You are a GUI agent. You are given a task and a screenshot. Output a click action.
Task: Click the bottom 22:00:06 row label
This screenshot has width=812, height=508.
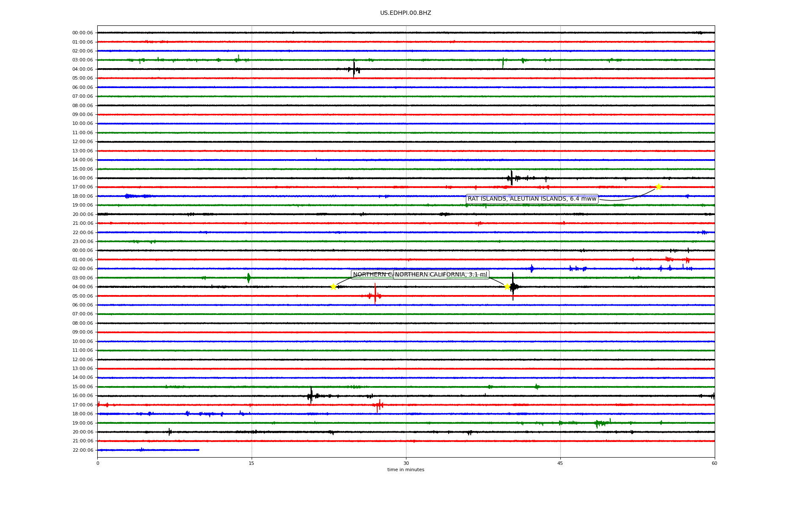[x=82, y=450]
